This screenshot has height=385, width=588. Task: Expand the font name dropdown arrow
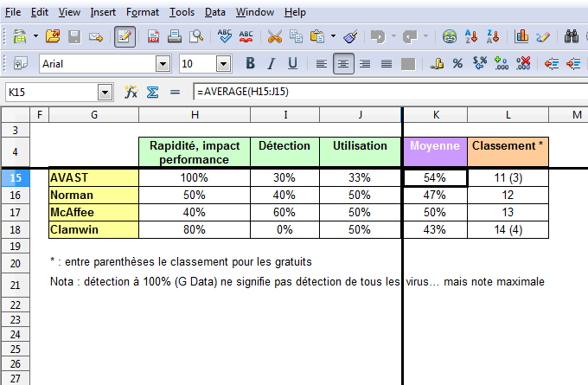(x=163, y=64)
